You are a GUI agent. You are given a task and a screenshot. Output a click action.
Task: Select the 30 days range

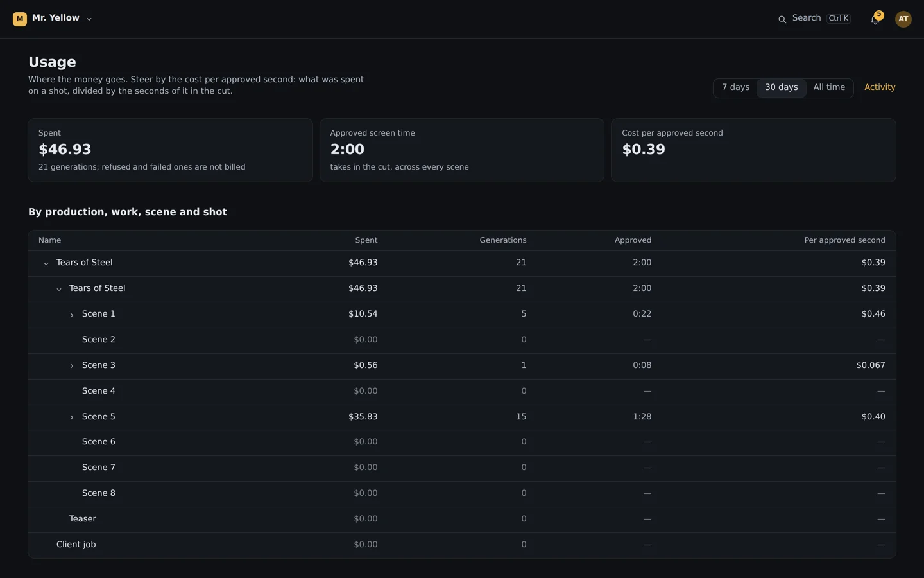(x=781, y=87)
